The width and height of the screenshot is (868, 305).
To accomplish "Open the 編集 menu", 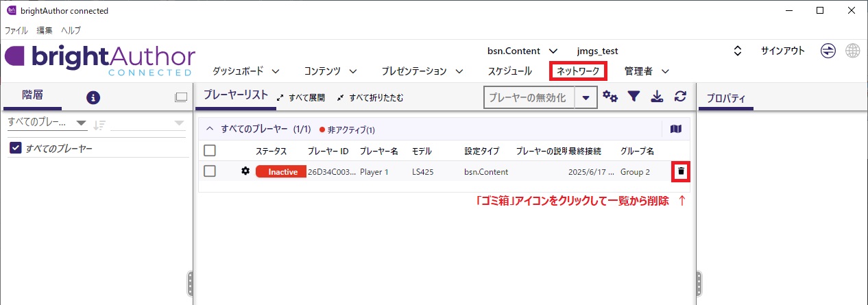I will click(x=45, y=30).
